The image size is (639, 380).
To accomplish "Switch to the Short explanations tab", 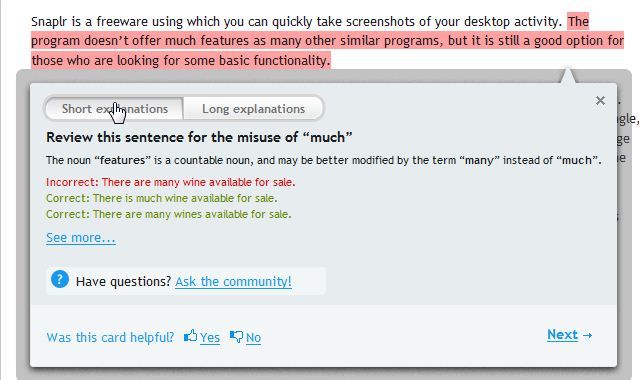I will [114, 109].
